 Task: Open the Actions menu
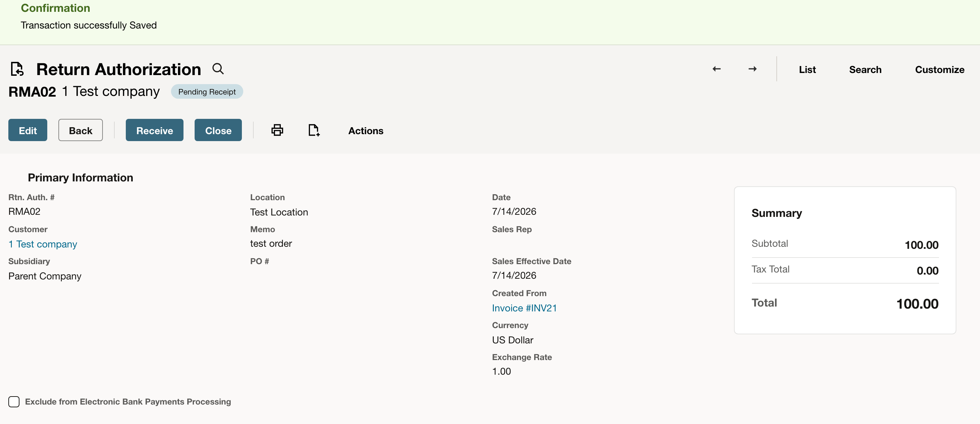366,131
